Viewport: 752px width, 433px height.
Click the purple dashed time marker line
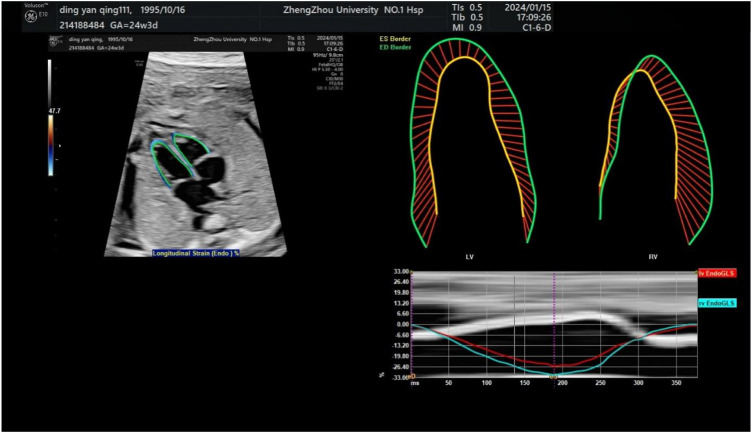pyautogui.click(x=553, y=320)
